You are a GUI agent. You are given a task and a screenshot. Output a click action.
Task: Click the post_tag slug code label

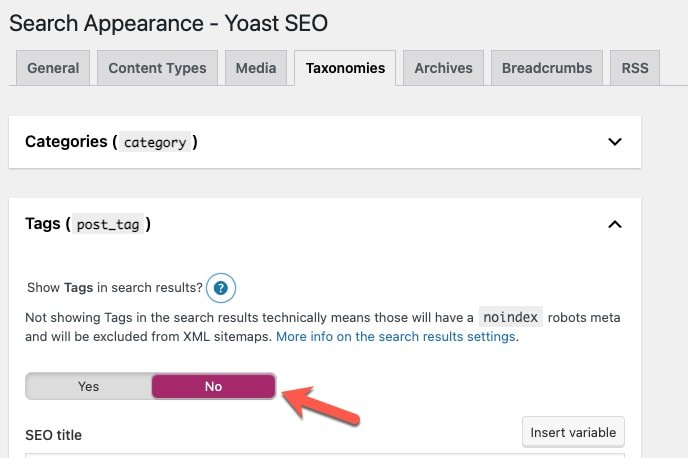pos(108,226)
